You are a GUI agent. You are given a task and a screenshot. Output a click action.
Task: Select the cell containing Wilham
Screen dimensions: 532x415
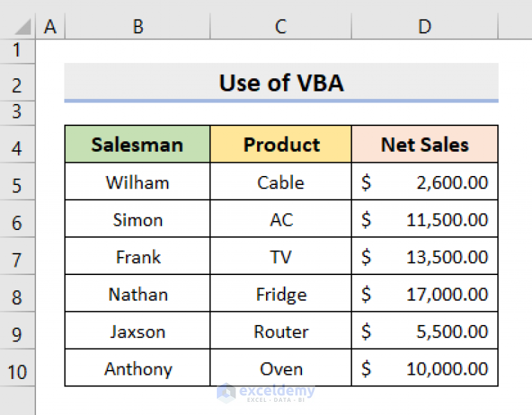137,182
